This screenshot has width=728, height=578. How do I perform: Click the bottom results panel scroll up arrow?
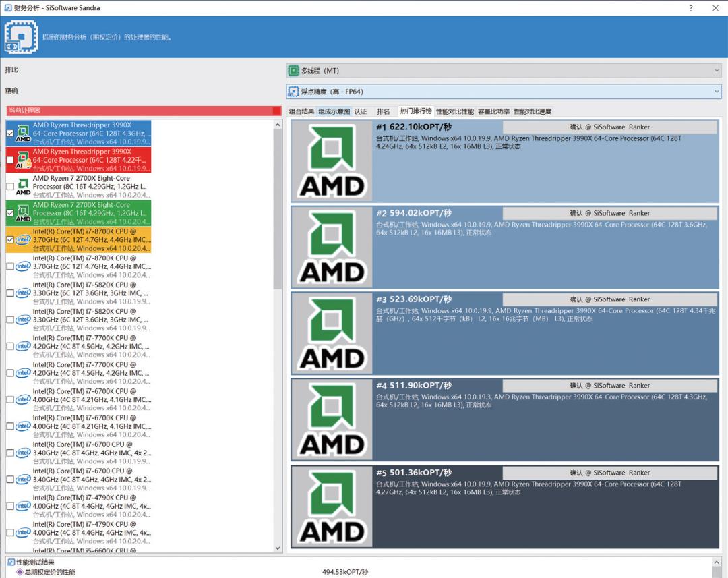click(x=717, y=562)
